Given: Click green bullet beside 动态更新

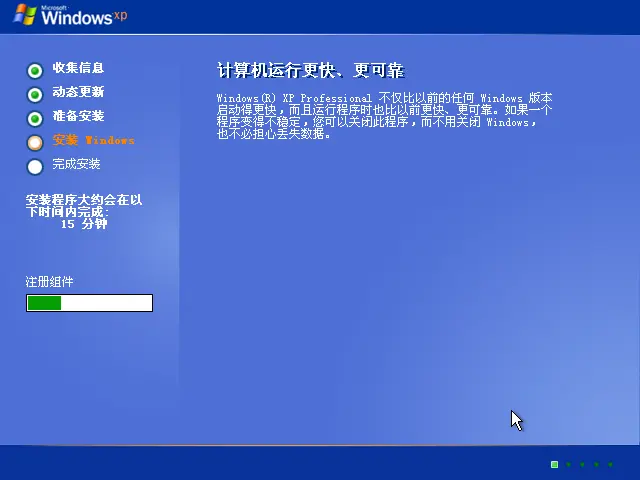Looking at the screenshot, I should (x=35, y=95).
